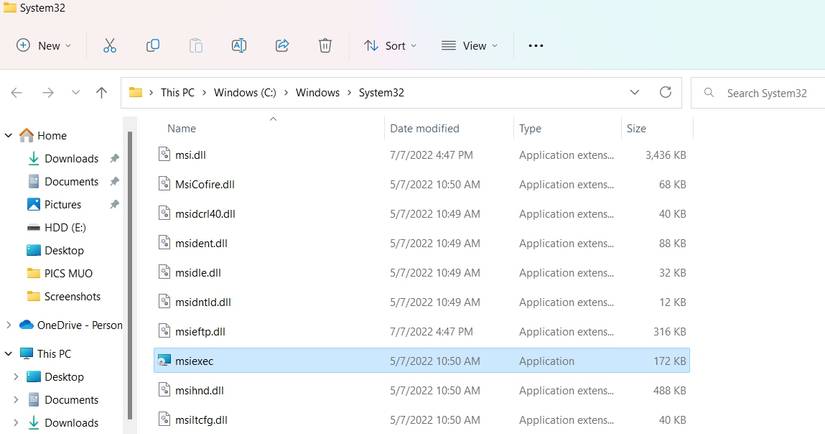Expand the OneDrive tree node
This screenshot has width=825, height=434.
pyautogui.click(x=8, y=325)
